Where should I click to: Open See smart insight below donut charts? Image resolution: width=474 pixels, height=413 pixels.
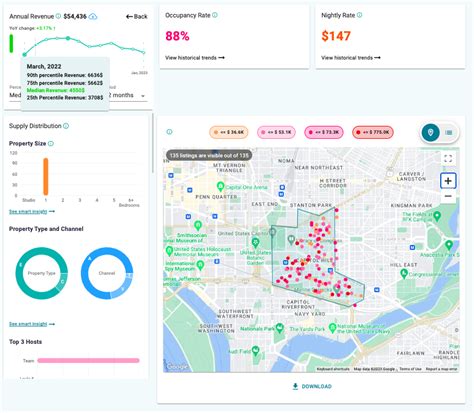pyautogui.click(x=32, y=324)
